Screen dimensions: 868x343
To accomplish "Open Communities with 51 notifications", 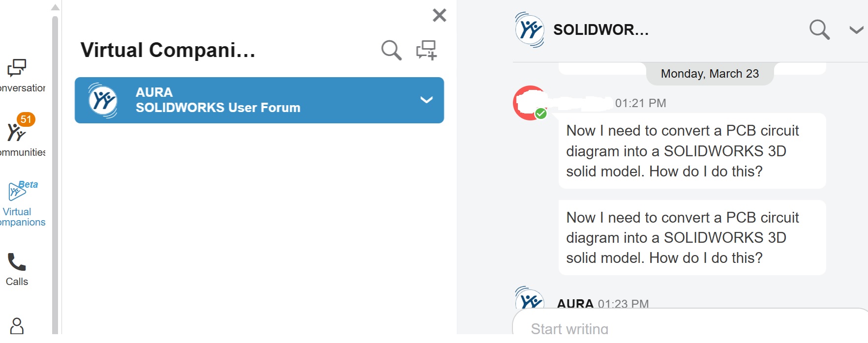I will [18, 134].
